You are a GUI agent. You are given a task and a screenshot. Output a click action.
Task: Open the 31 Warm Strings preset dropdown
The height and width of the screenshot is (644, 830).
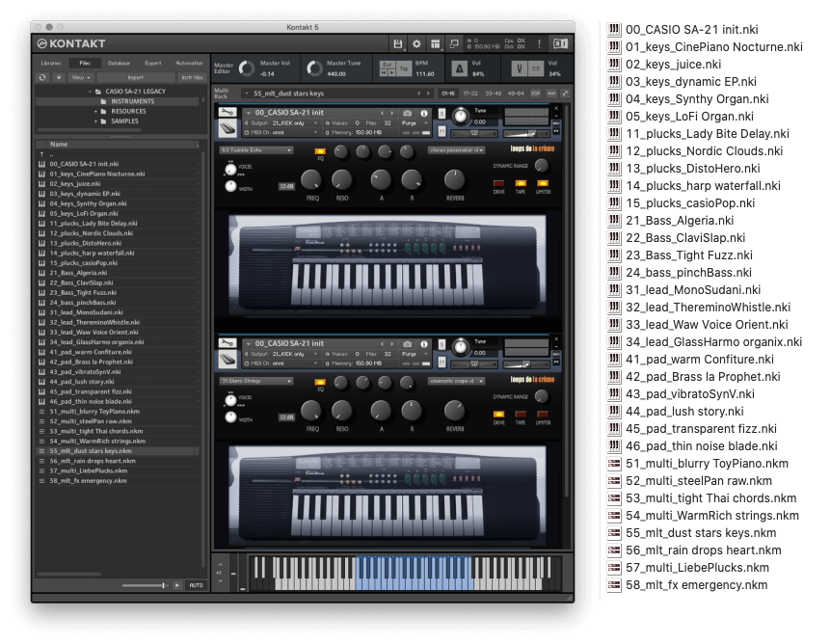256,381
